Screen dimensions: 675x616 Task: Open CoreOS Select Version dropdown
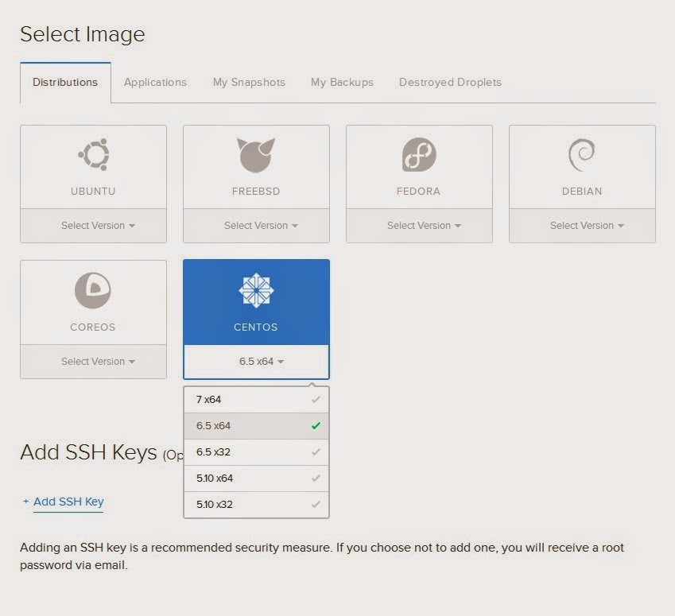[93, 362]
